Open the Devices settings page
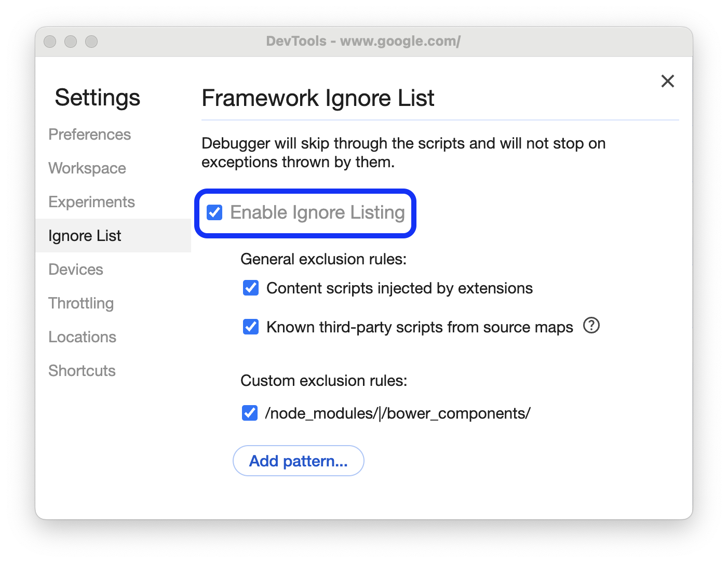The height and width of the screenshot is (563, 728). (76, 270)
